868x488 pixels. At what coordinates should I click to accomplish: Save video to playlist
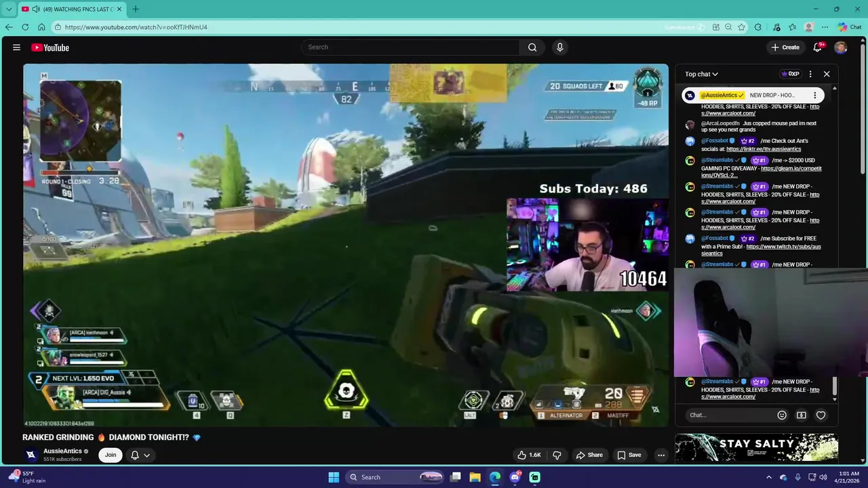pyautogui.click(x=629, y=455)
